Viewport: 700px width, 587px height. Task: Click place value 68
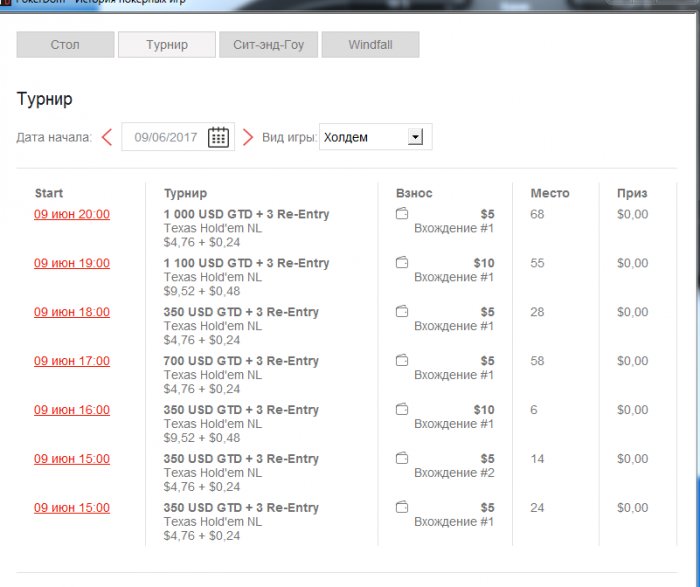pyautogui.click(x=537, y=214)
